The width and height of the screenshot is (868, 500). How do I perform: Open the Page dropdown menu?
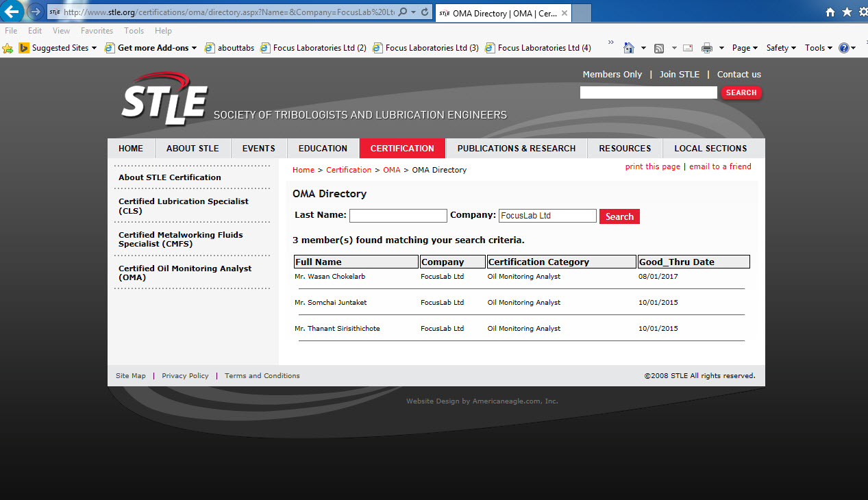pos(745,48)
